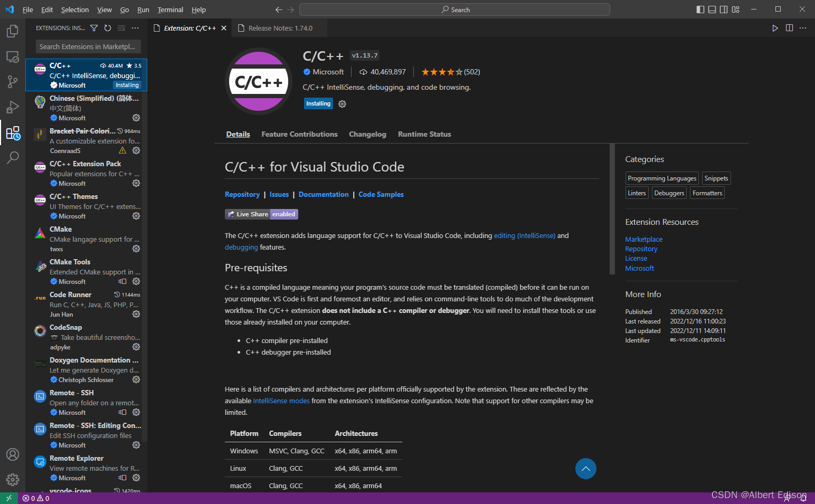The width and height of the screenshot is (815, 504).
Task: Click the title bar Search command box
Action: 454,9
